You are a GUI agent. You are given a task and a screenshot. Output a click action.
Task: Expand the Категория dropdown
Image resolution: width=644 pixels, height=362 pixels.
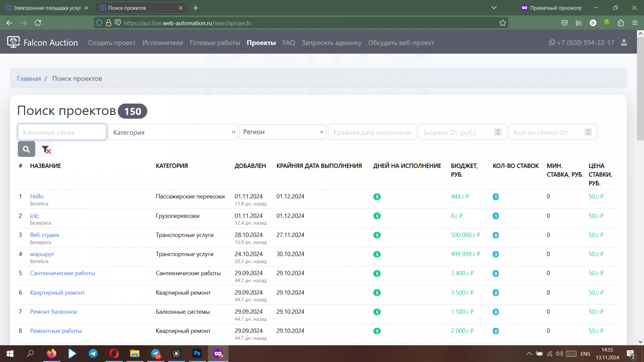point(173,132)
